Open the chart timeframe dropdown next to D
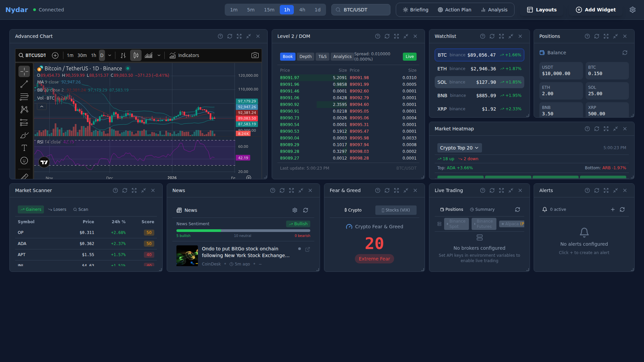 109,55
